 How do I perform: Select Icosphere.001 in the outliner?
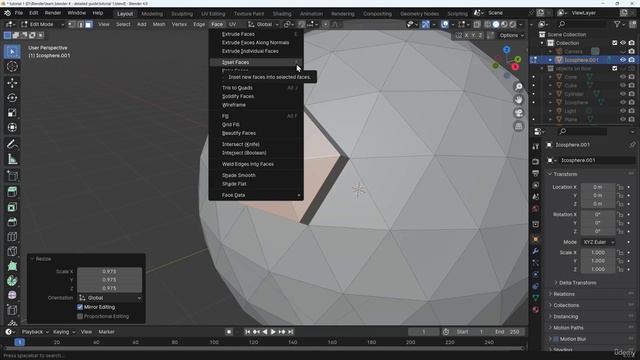[581, 60]
